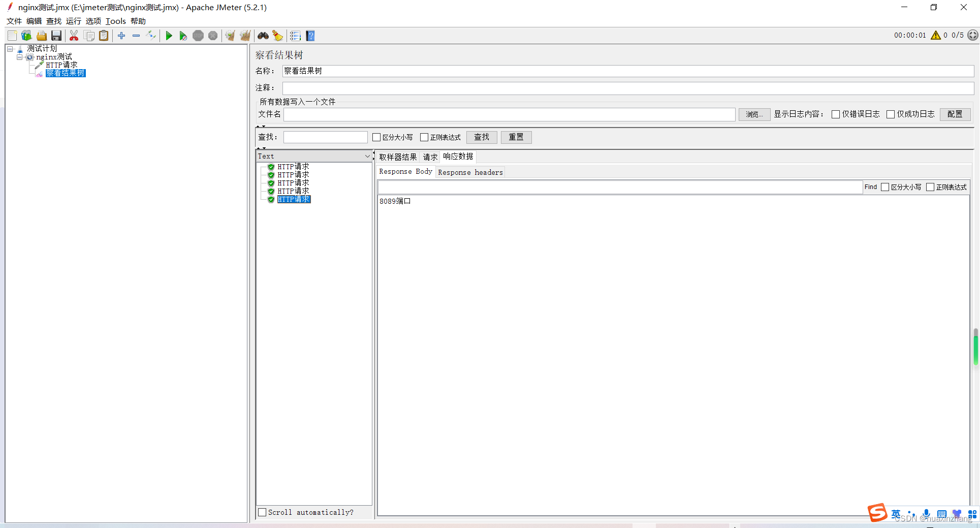
Task: Toggle 正则表达式 next to 查找 field
Action: 424,137
